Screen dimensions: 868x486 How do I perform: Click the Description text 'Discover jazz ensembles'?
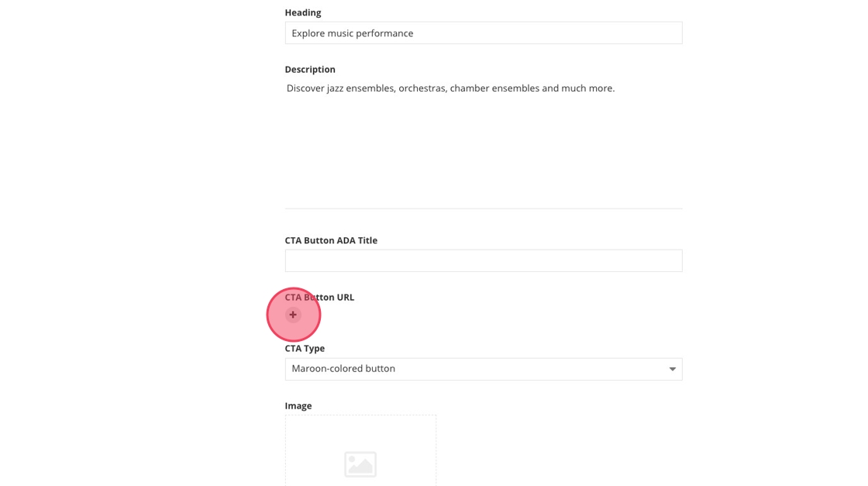(341, 88)
